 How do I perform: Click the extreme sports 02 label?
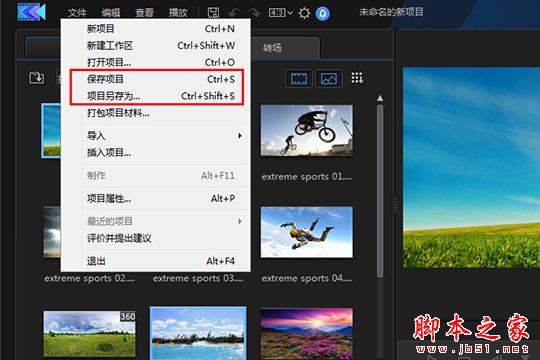(90, 278)
